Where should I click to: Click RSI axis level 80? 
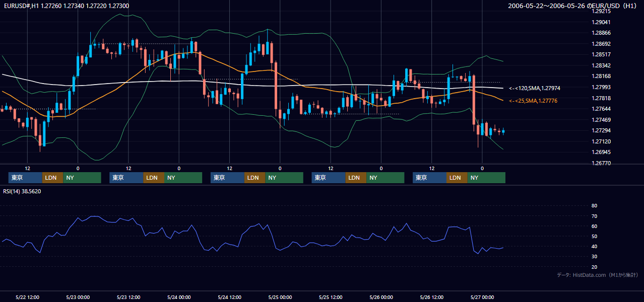(x=594, y=206)
